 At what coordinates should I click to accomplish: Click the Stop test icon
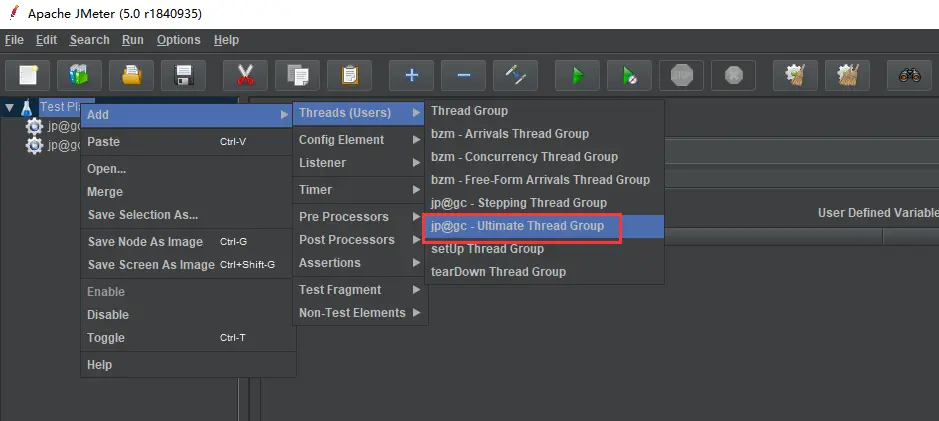pos(681,75)
